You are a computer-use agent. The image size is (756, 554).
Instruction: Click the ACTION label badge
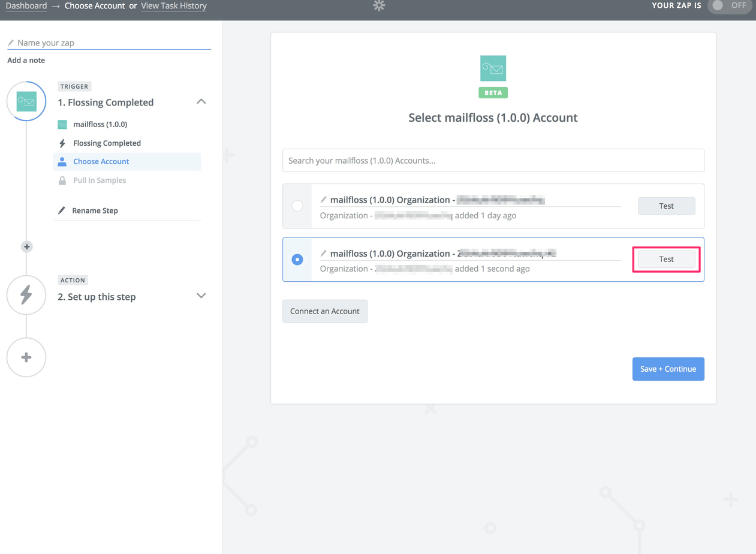click(x=73, y=280)
